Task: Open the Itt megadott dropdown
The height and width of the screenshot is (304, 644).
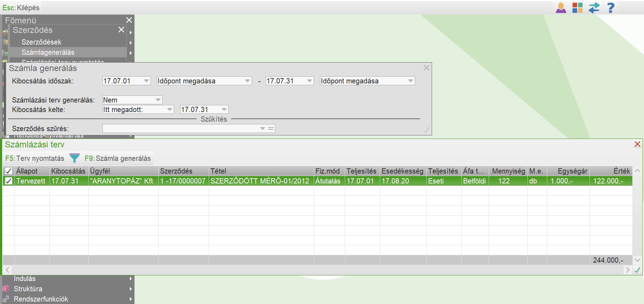Action: pos(170,110)
